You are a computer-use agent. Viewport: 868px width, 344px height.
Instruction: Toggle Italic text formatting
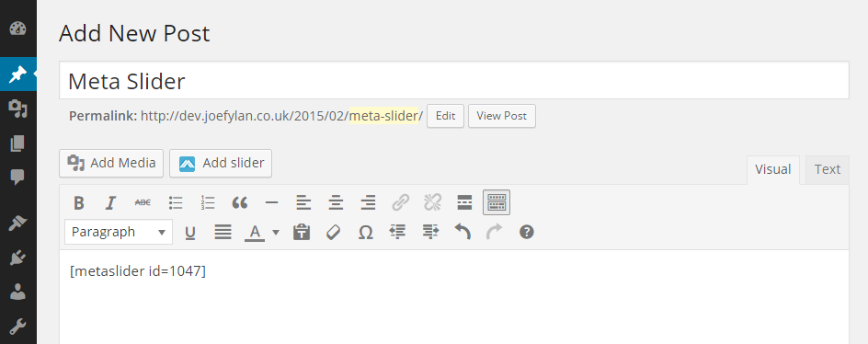click(110, 202)
